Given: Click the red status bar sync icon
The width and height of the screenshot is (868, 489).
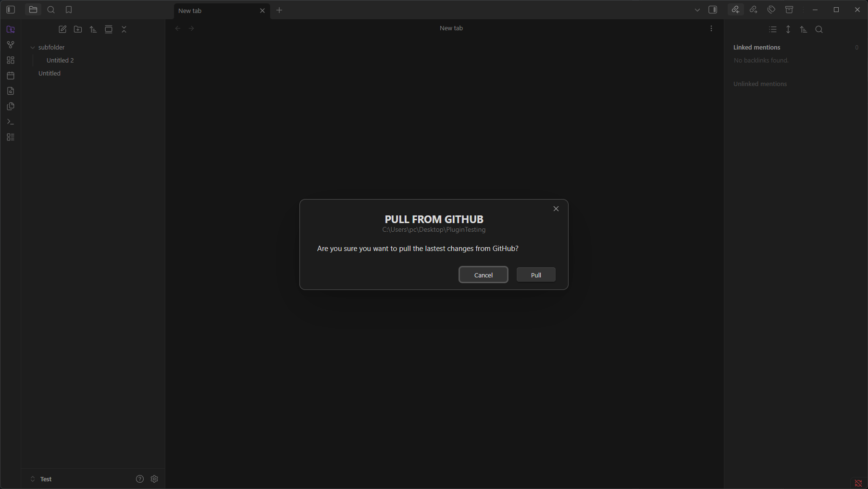Looking at the screenshot, I should pyautogui.click(x=858, y=483).
